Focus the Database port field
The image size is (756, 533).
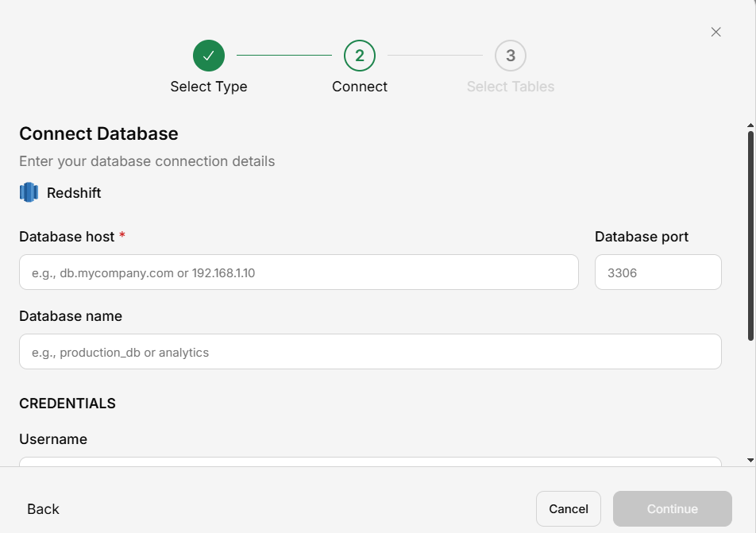(658, 272)
